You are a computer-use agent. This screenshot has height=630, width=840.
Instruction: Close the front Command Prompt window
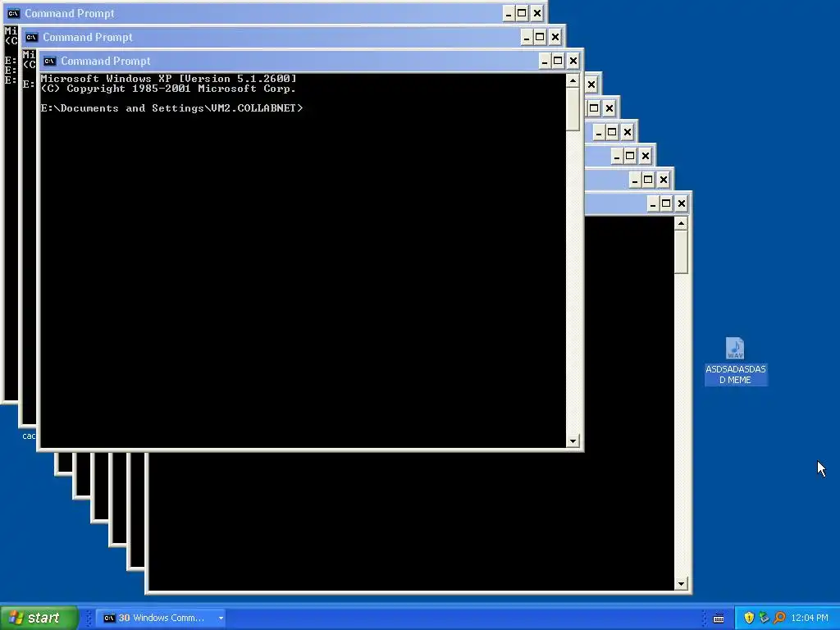coord(573,61)
